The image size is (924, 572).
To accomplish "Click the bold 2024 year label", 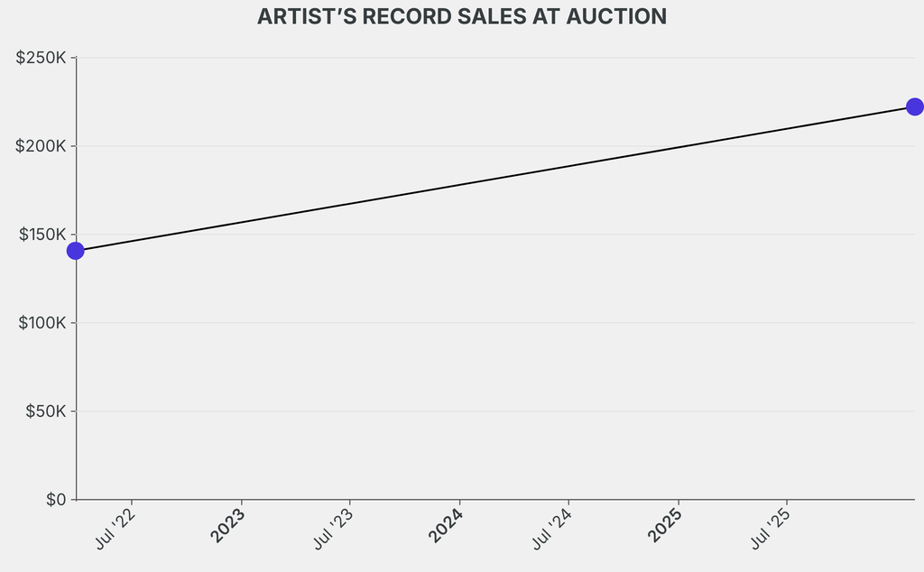I will pyautogui.click(x=446, y=525).
